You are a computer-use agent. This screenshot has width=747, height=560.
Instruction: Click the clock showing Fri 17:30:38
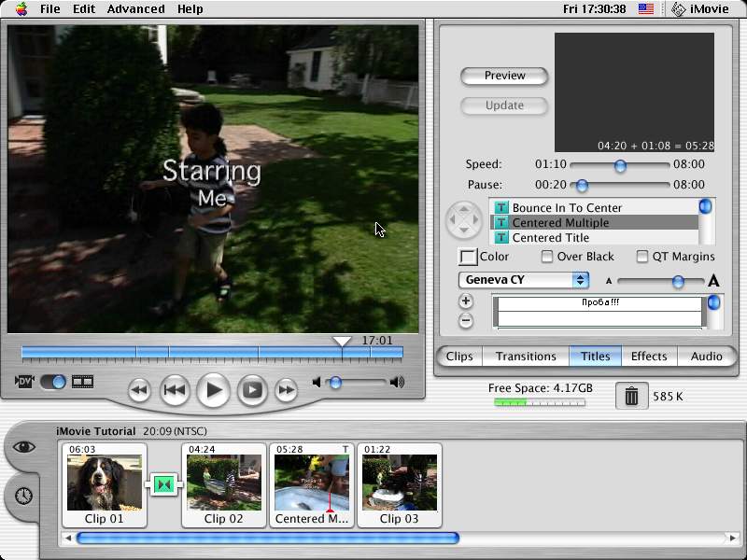point(594,8)
